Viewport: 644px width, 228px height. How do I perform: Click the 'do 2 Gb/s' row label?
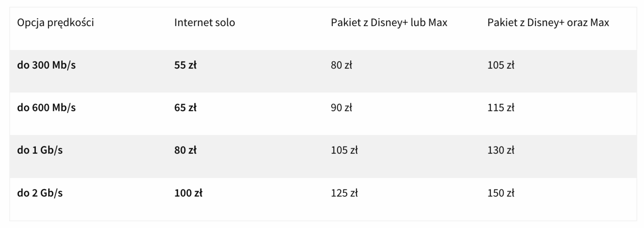click(40, 193)
